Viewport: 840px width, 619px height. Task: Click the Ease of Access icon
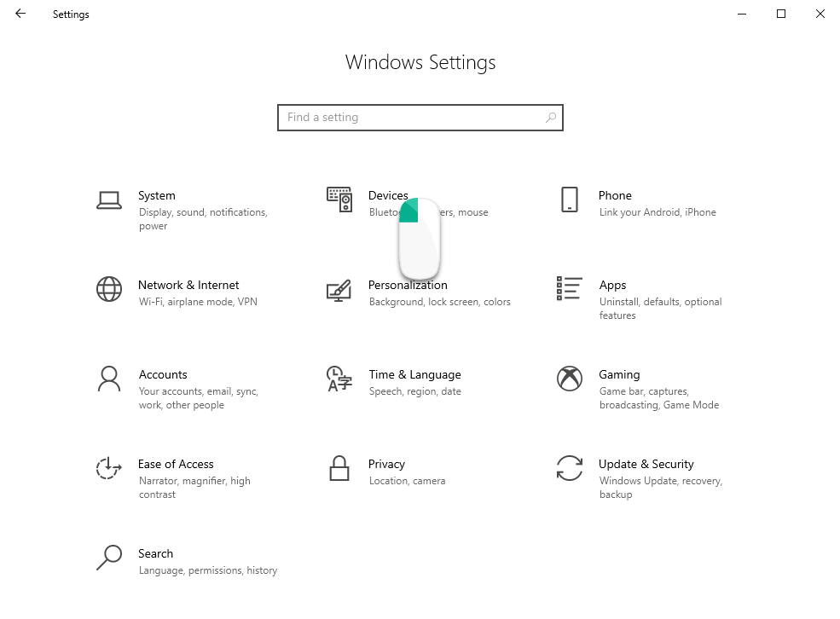109,468
